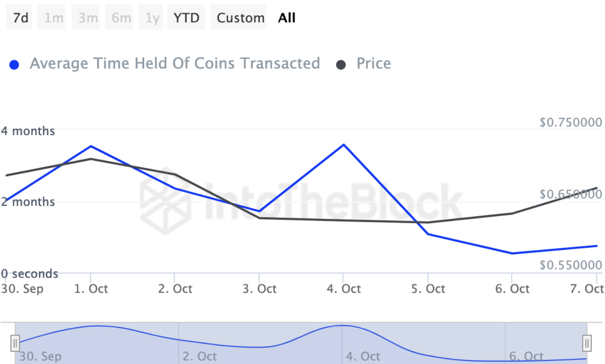Pick the 1y range button
The height and width of the screenshot is (364, 605).
pyautogui.click(x=152, y=18)
